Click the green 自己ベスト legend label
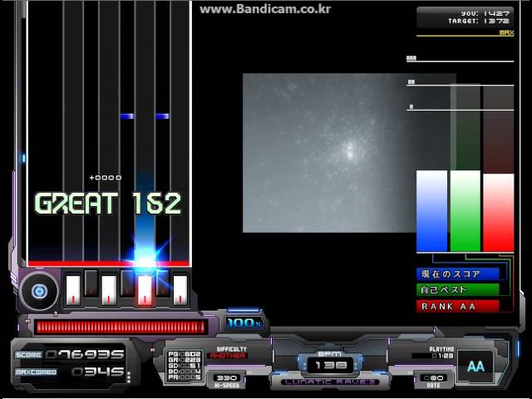532x399 pixels. pyautogui.click(x=458, y=290)
